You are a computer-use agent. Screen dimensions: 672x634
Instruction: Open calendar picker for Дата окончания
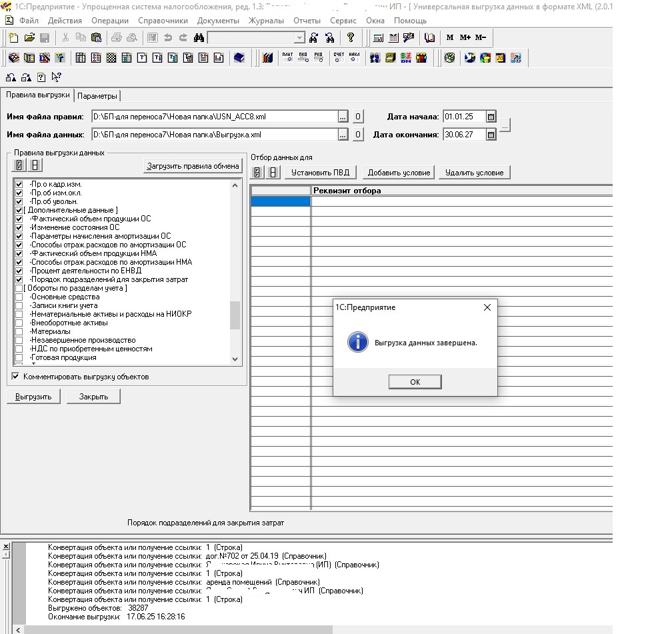click(x=491, y=135)
